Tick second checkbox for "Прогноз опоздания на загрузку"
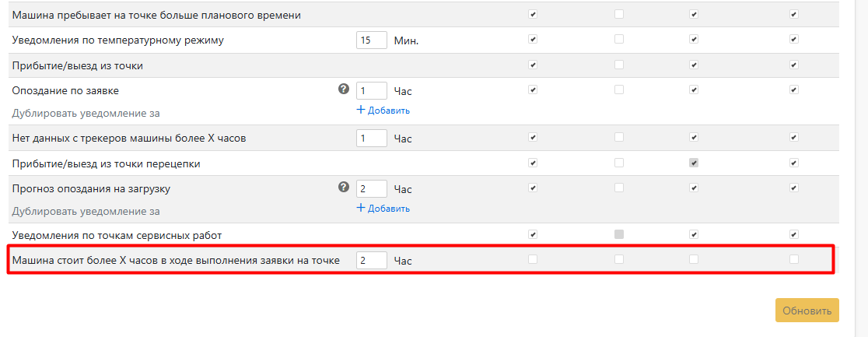Image resolution: width=868 pixels, height=337 pixels. (x=619, y=188)
